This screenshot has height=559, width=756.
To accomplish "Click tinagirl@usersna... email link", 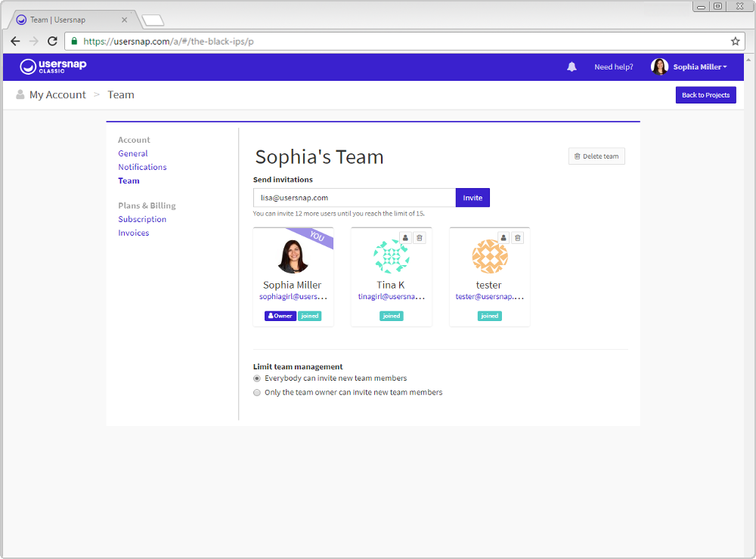I will tap(392, 296).
